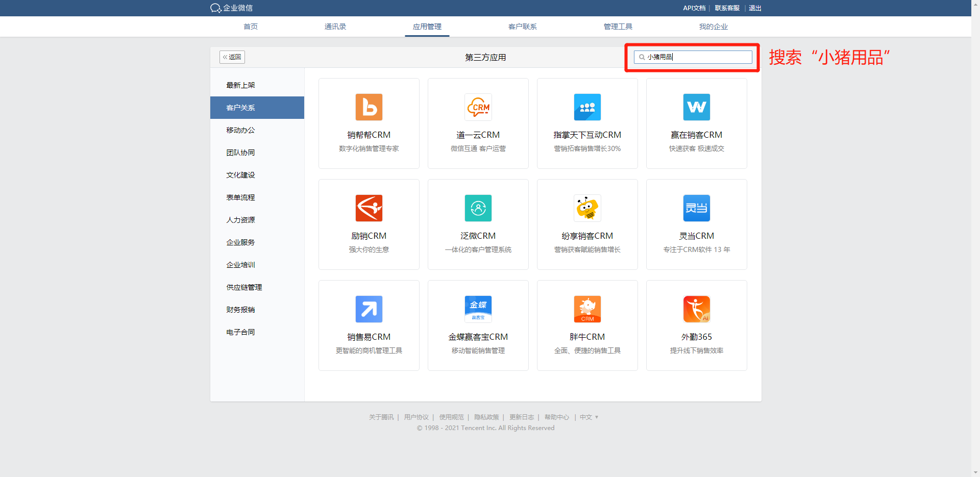Select the 纷享销客CRM bee icon

point(587,208)
